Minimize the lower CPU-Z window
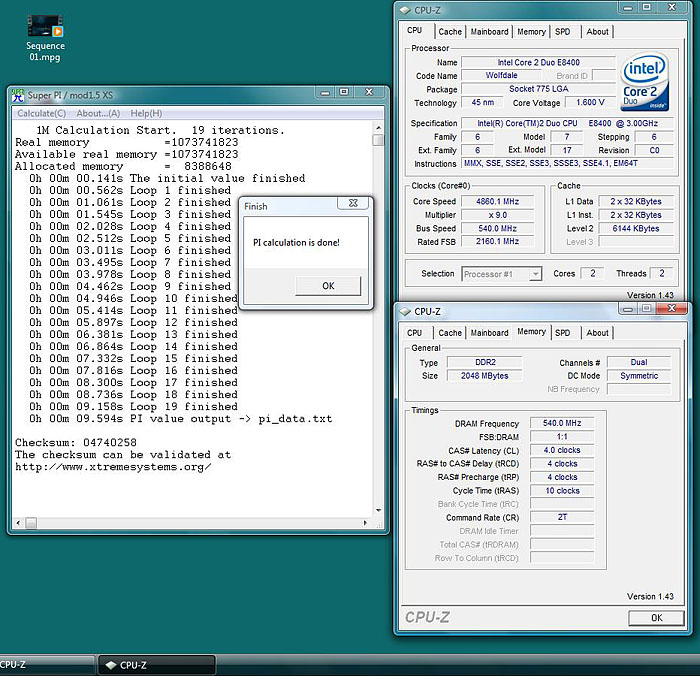Screen dimensions: 700x676 pyautogui.click(x=628, y=309)
